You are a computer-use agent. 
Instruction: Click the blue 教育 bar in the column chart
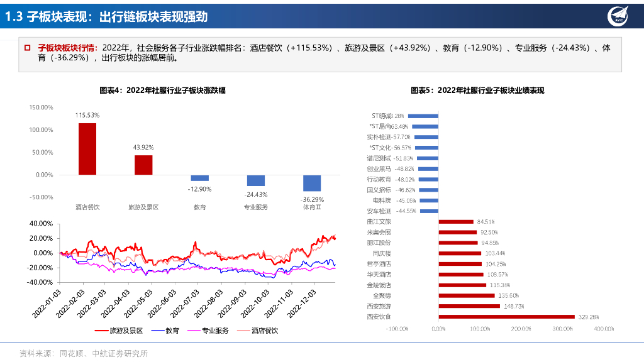(199, 178)
